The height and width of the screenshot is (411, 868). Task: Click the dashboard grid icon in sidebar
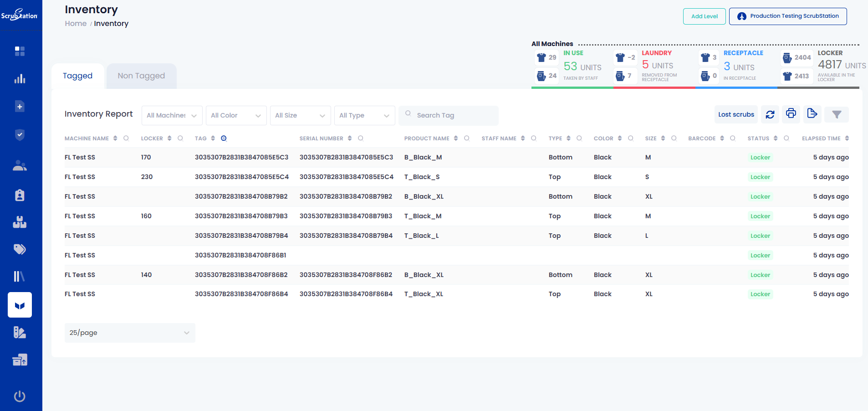pos(20,51)
